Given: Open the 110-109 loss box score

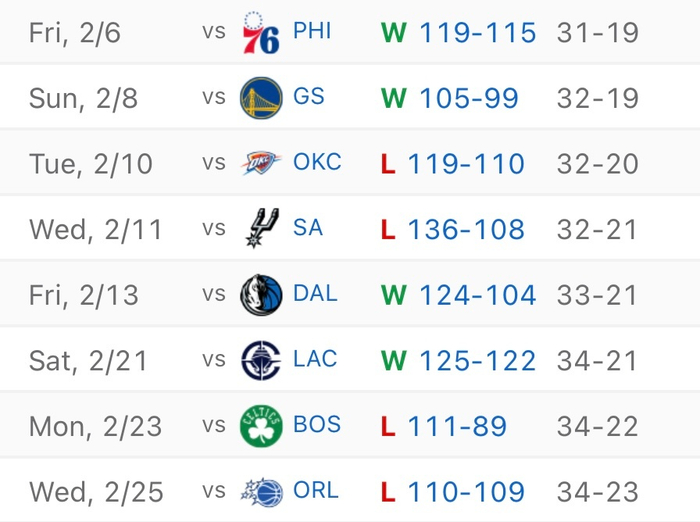Looking at the screenshot, I should (x=465, y=492).
